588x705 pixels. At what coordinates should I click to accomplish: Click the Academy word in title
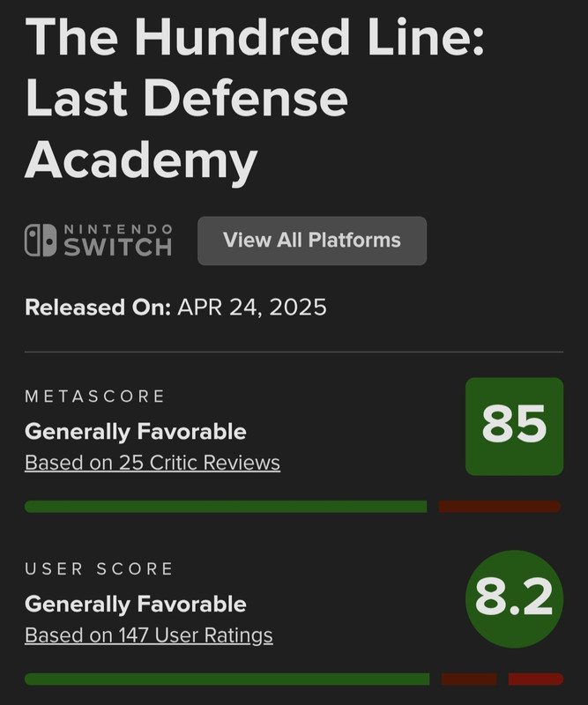pos(141,162)
